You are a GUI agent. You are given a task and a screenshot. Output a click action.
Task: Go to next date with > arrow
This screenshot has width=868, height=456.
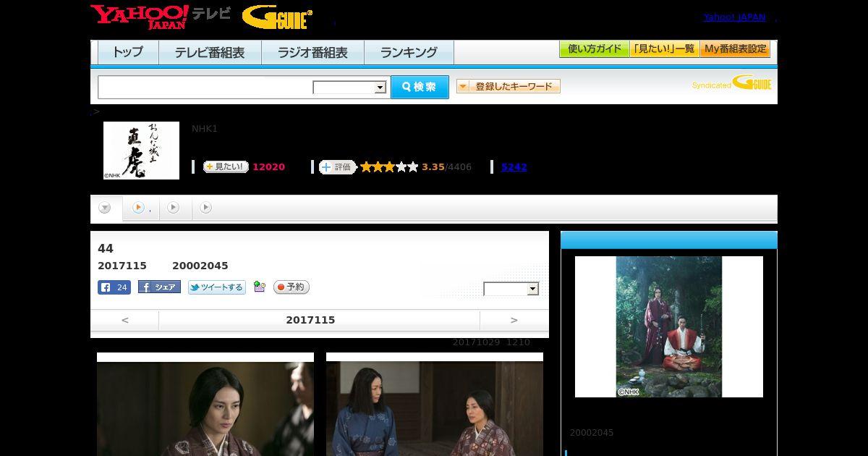point(514,320)
